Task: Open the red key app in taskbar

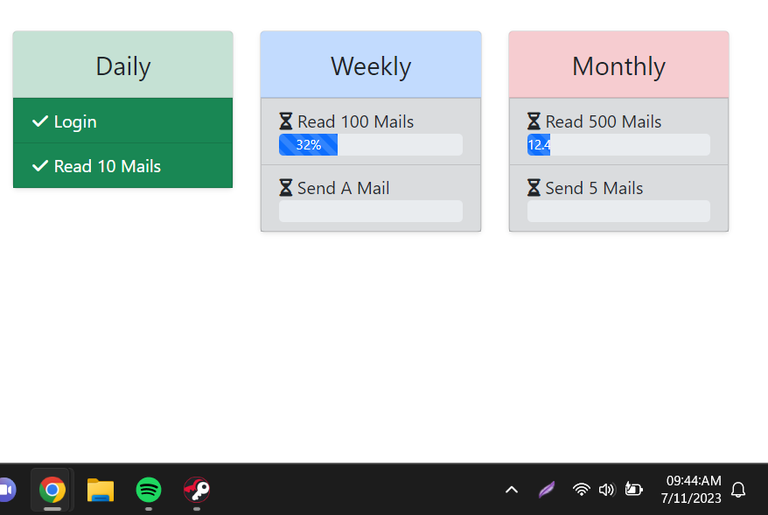Action: [197, 490]
